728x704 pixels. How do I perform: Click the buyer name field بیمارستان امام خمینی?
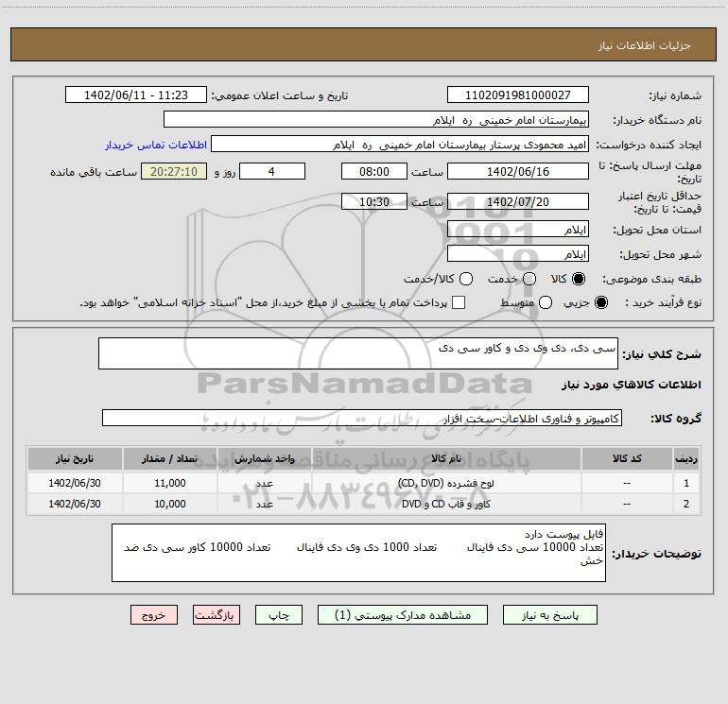pyautogui.click(x=376, y=119)
